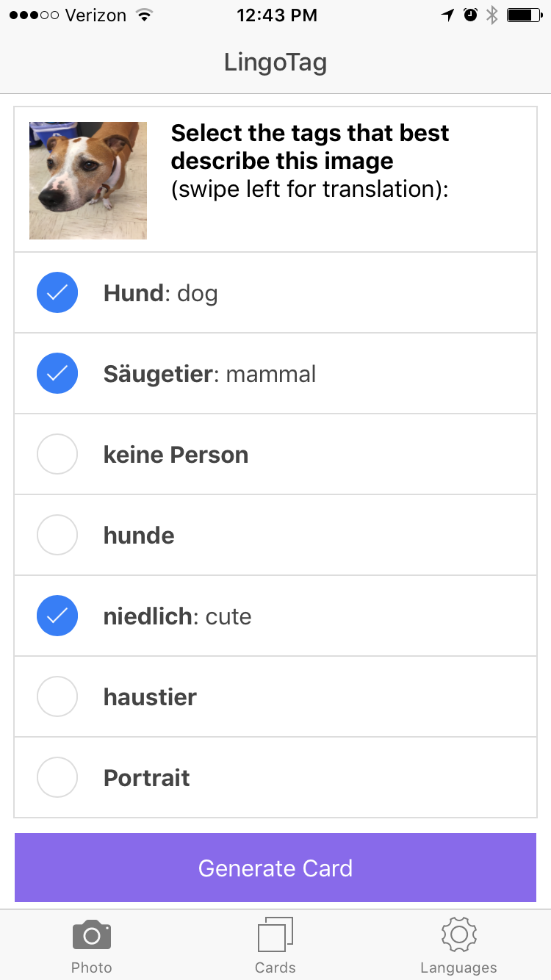Check the Portrait tag circle
Screen dimensions: 551x980
(57, 777)
